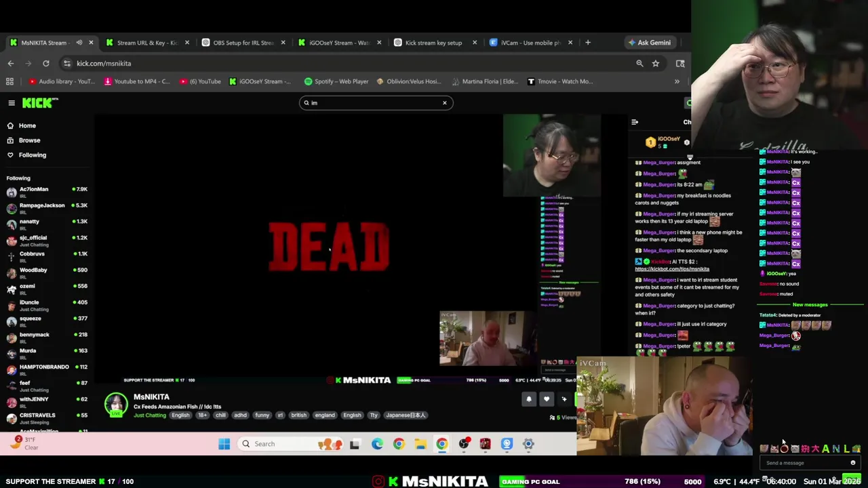Mute the MsNIKITA tab audio icon
The width and height of the screenshot is (868, 488).
(79, 43)
